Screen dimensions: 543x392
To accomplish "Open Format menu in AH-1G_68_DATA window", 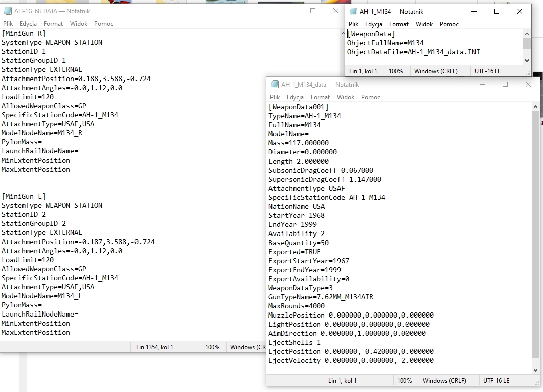I will coord(53,24).
